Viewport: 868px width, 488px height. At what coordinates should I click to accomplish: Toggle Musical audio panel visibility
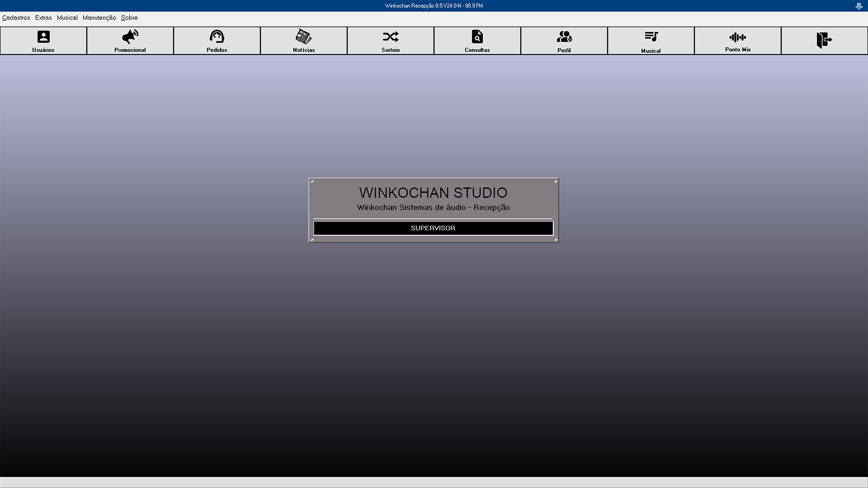[x=651, y=40]
